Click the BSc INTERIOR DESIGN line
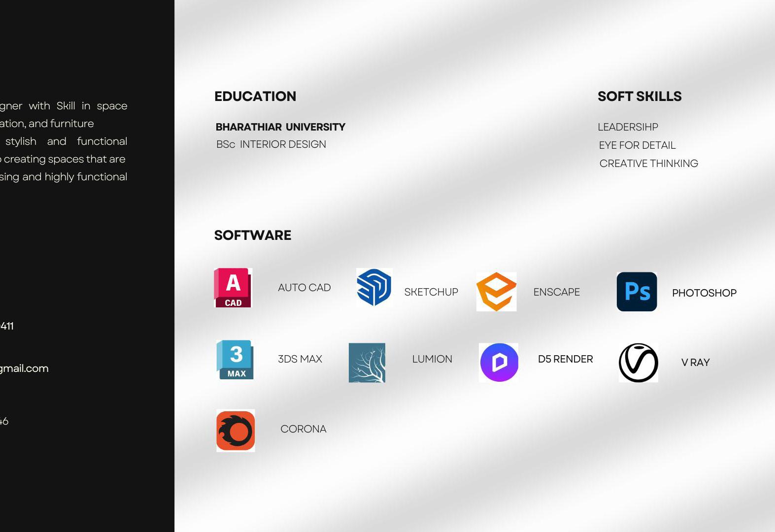Screen dimensions: 775x532 pos(271,144)
